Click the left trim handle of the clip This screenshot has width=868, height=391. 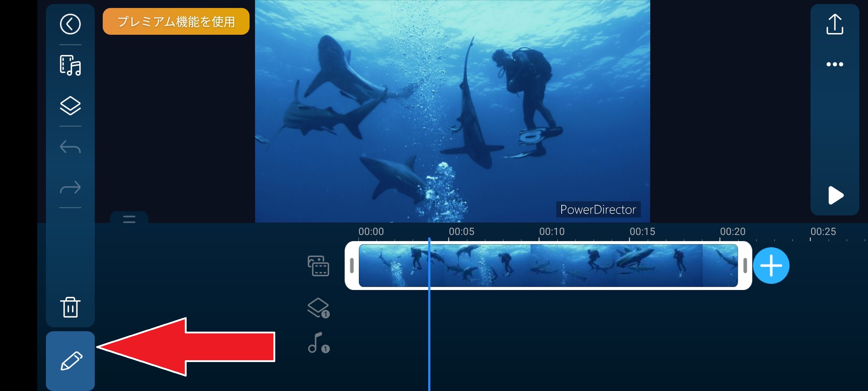click(x=352, y=265)
